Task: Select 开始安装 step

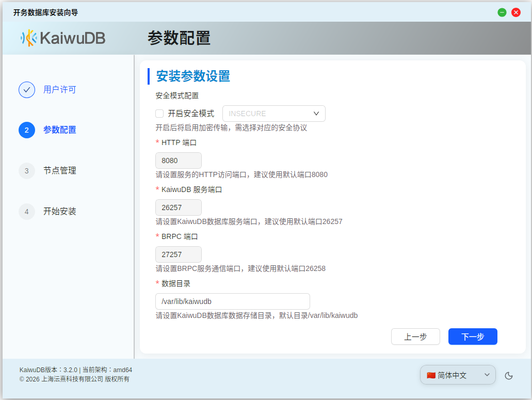Action: (60, 212)
